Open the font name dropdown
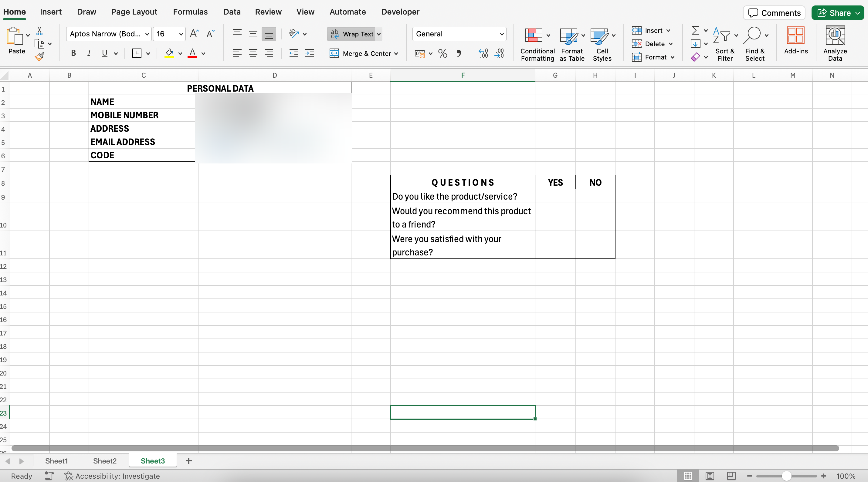This screenshot has width=868, height=482. [x=147, y=34]
